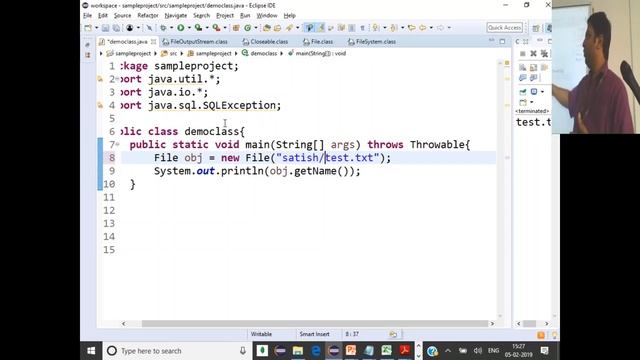
Task: Open the Search menu
Action: [201, 16]
